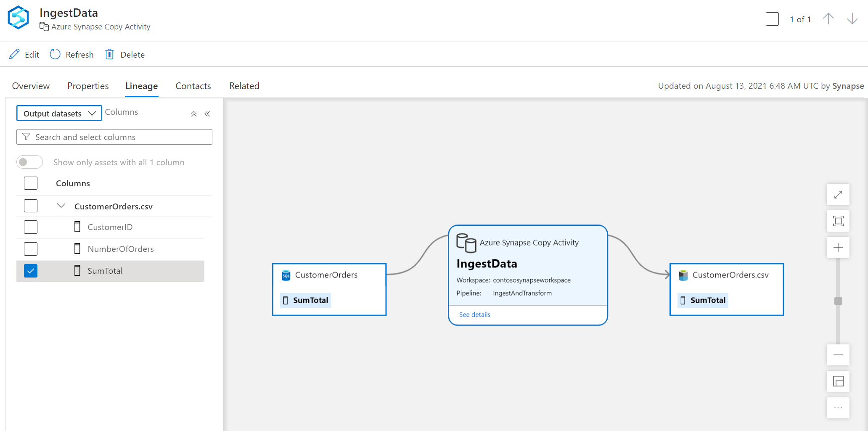Zoom out on lineage canvas
Viewport: 868px width, 431px height.
838,355
